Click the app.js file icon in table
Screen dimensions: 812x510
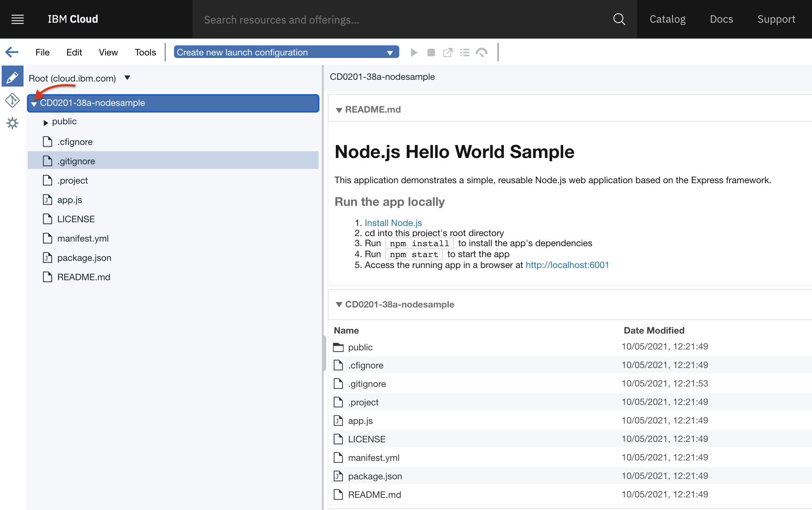338,421
